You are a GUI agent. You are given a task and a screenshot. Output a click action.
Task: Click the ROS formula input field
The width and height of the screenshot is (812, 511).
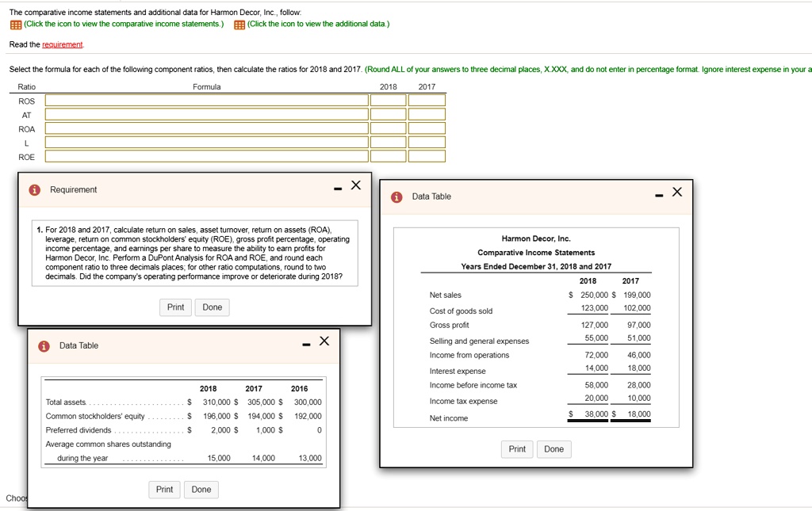pyautogui.click(x=208, y=101)
